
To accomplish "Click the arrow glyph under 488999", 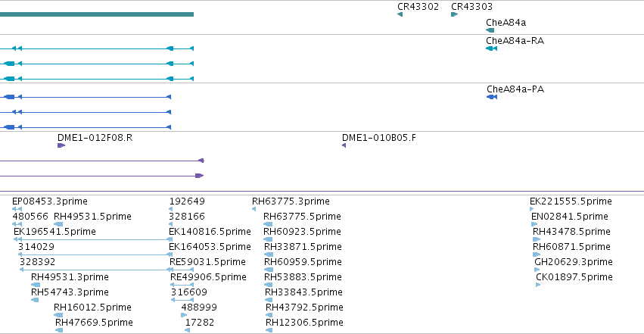I will coord(184,316).
